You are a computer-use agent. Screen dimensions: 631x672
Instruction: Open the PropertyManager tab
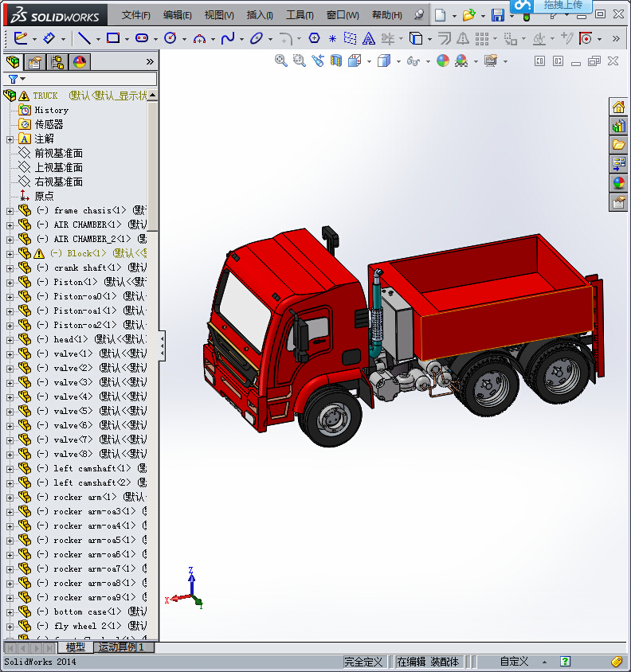click(x=35, y=62)
